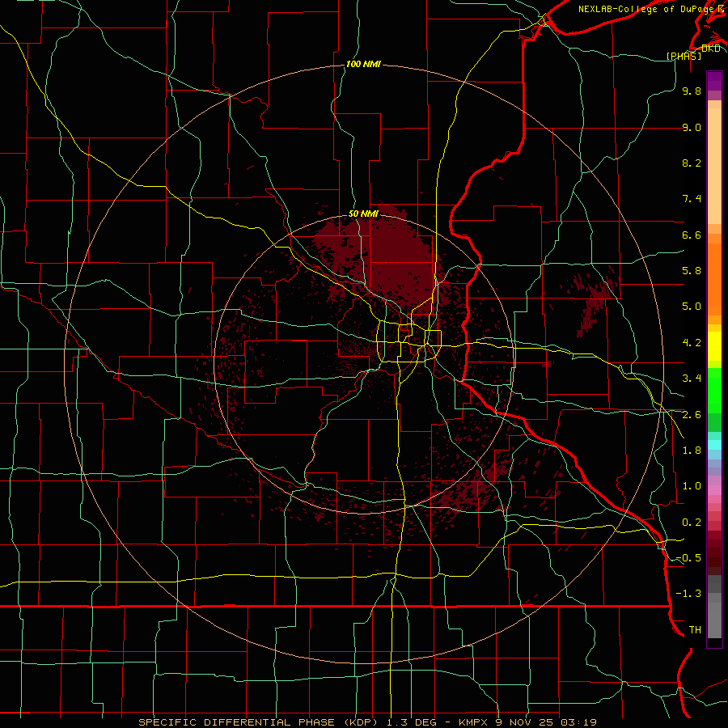
Task: Select the light peach swatch on the color bar
Action: click(714, 166)
